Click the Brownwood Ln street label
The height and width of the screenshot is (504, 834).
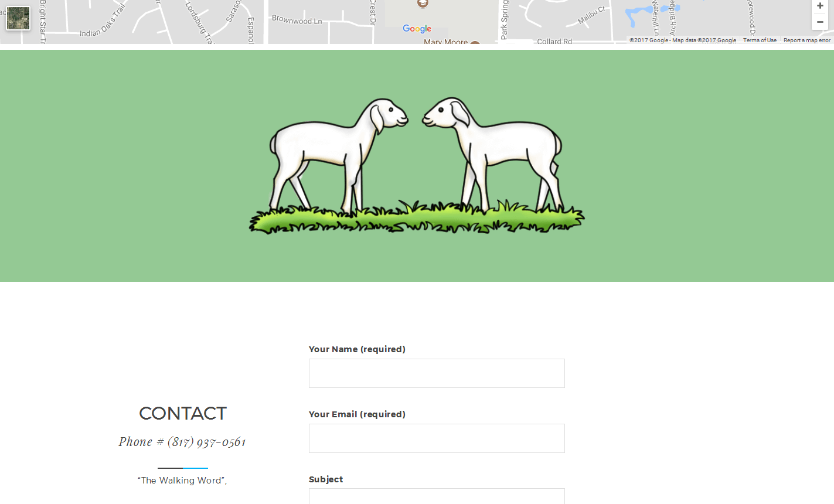tap(297, 20)
